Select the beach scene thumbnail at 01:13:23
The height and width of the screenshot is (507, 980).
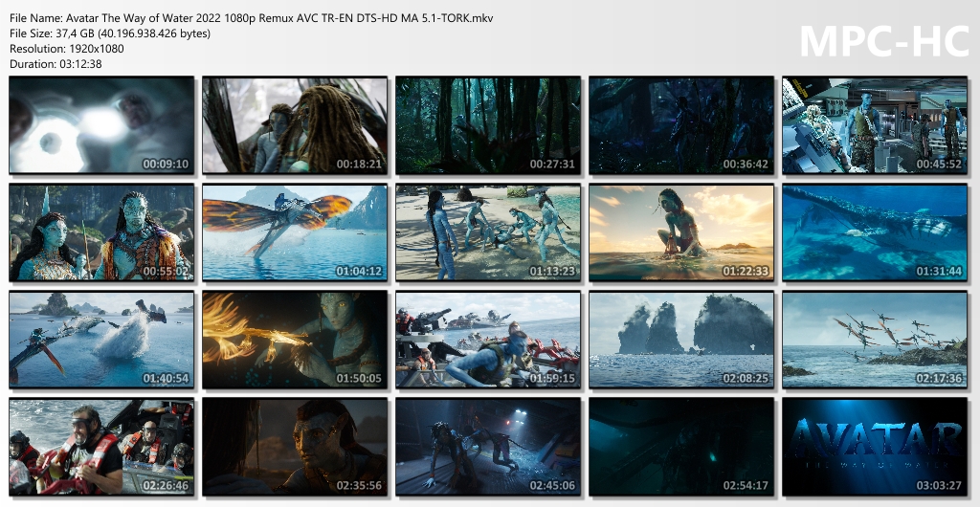pyautogui.click(x=488, y=232)
